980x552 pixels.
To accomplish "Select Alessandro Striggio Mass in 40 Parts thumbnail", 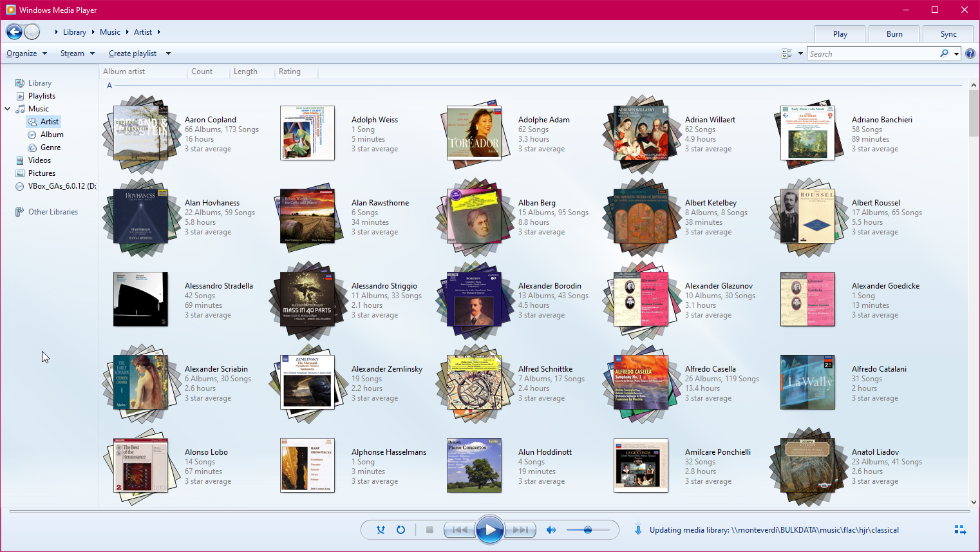I will [x=307, y=300].
